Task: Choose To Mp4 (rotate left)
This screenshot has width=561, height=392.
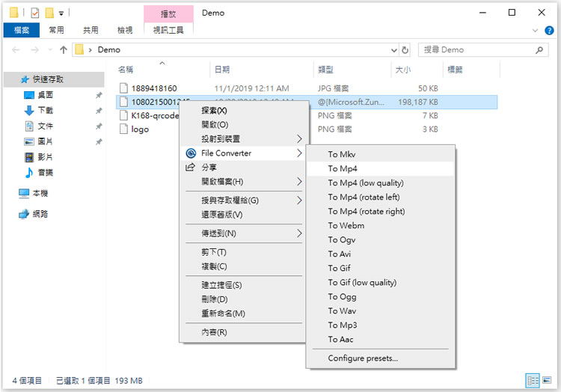Action: click(381, 197)
